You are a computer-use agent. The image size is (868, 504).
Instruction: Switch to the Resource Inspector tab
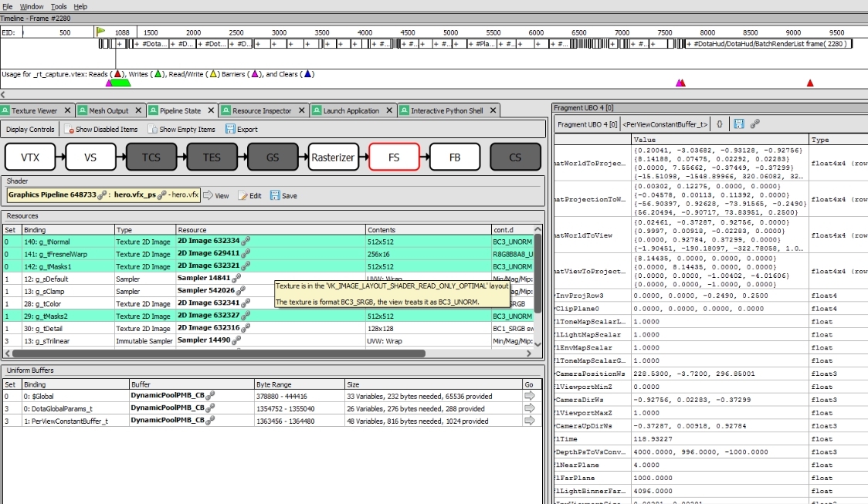click(262, 110)
